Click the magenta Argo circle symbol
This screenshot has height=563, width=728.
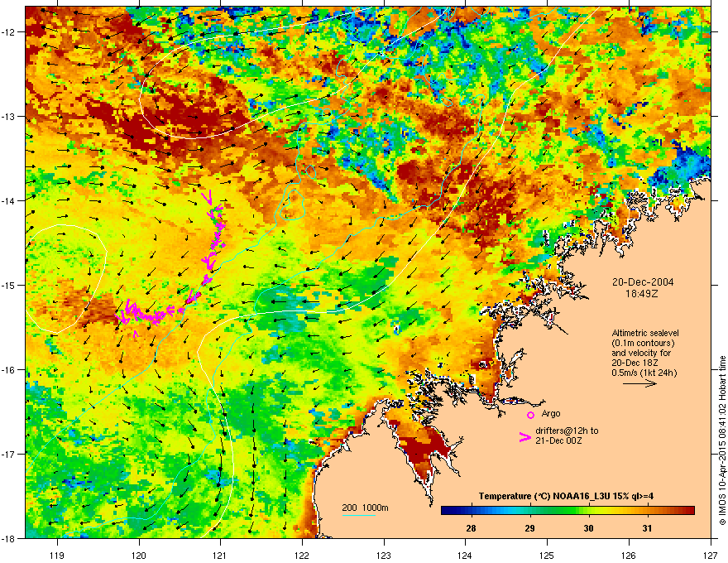click(x=530, y=415)
